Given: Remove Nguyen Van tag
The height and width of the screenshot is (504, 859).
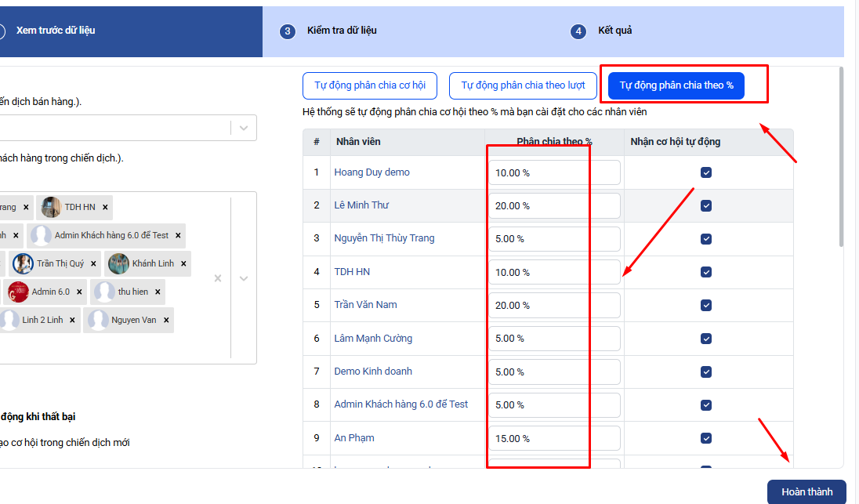Looking at the screenshot, I should click(x=166, y=320).
